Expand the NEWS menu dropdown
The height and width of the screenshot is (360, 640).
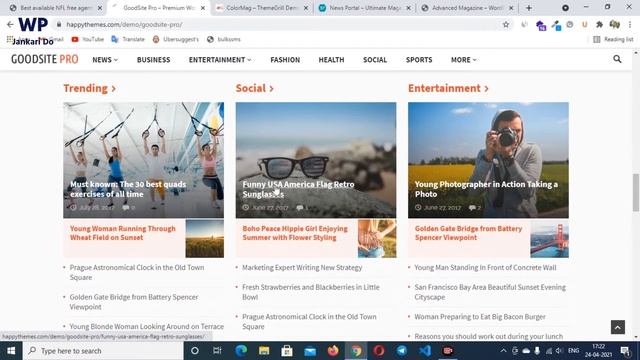tap(105, 60)
